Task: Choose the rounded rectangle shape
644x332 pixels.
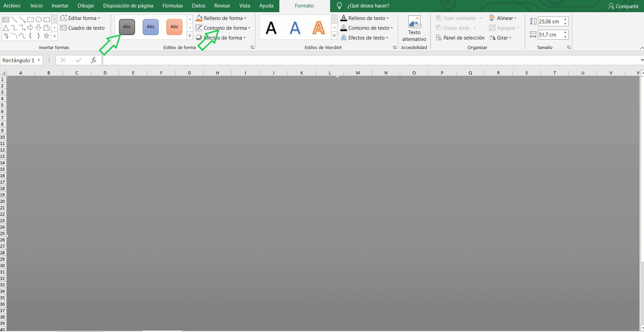Action: click(46, 19)
